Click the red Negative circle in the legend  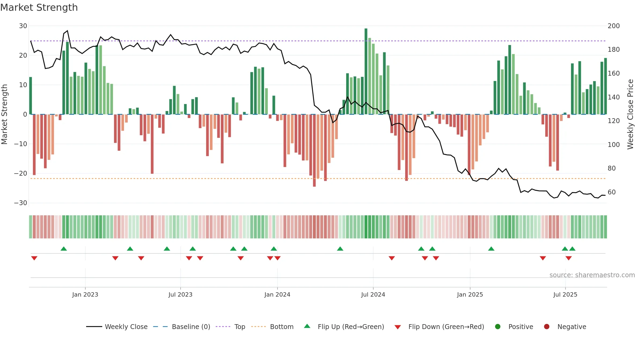click(547, 327)
